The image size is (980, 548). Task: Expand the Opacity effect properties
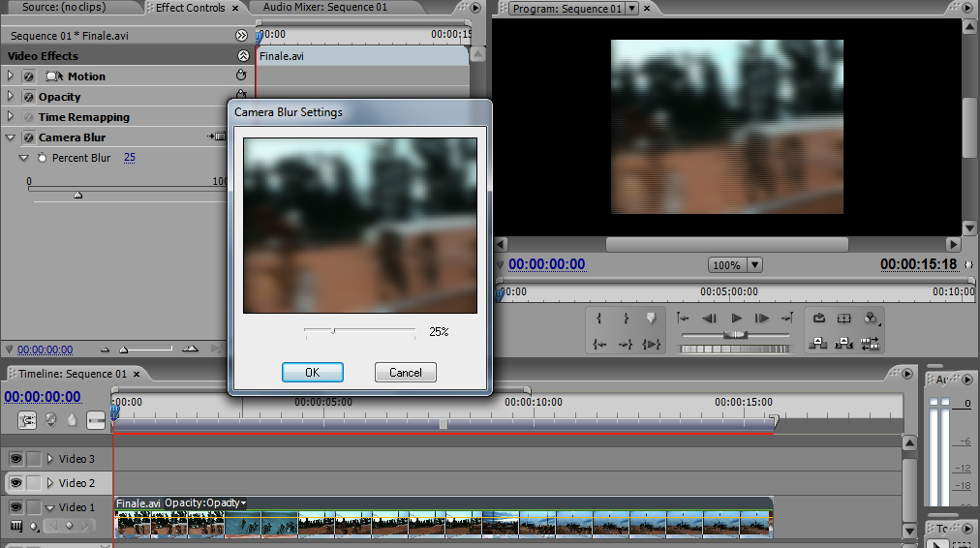click(x=10, y=96)
